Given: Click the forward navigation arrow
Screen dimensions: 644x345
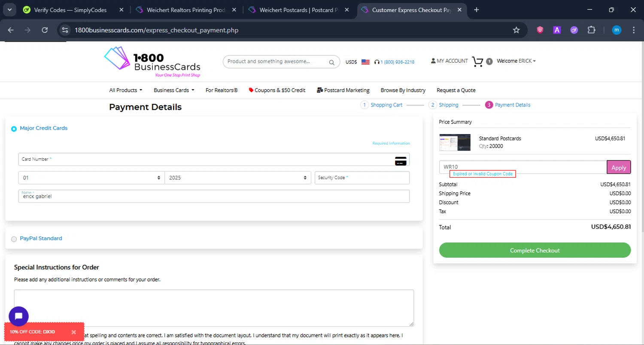Looking at the screenshot, I should (x=28, y=30).
